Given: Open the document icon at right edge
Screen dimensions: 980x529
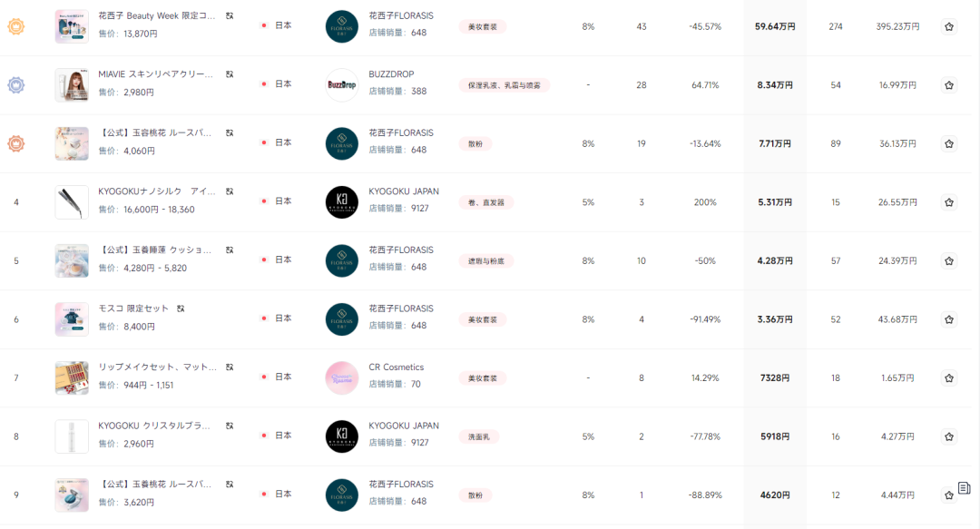Looking at the screenshot, I should (964, 488).
